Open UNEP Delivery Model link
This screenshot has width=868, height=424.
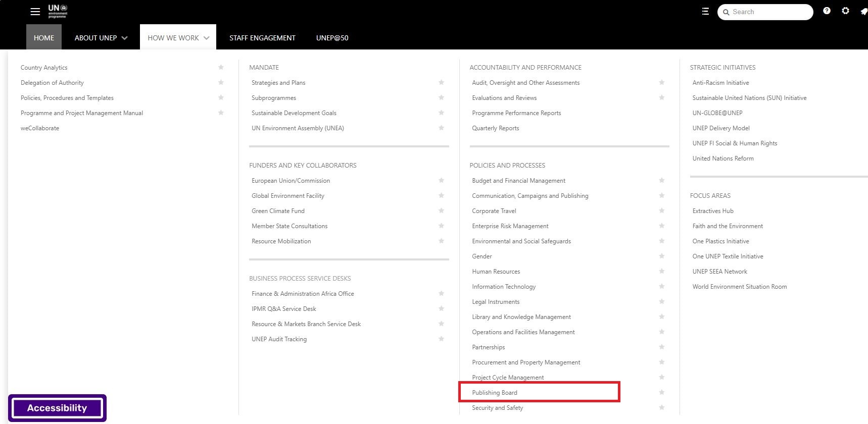pos(721,128)
